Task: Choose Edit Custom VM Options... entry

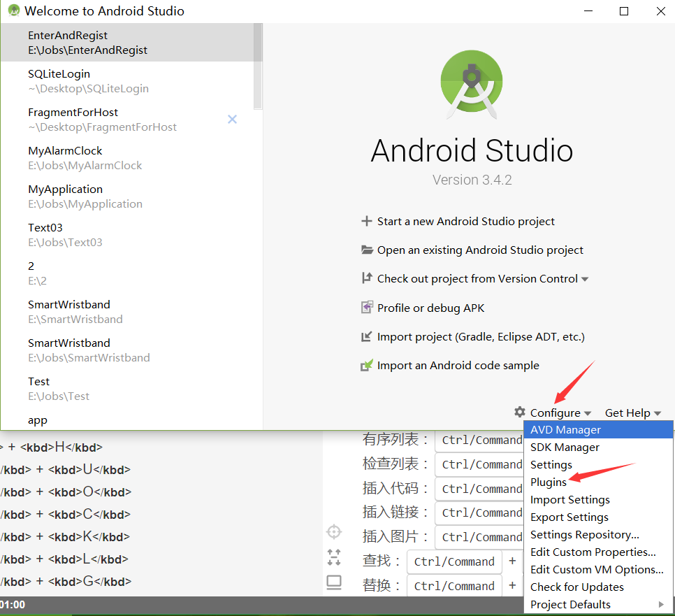Action: (598, 569)
